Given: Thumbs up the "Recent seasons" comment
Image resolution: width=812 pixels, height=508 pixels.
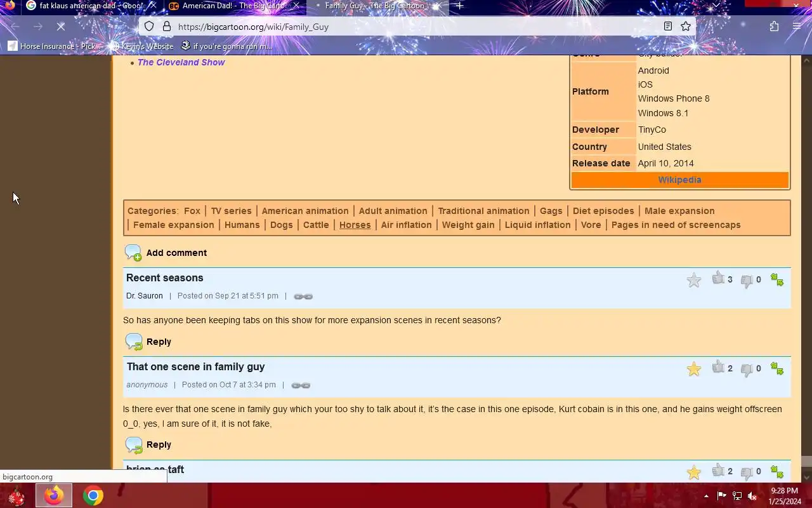Looking at the screenshot, I should click(718, 279).
